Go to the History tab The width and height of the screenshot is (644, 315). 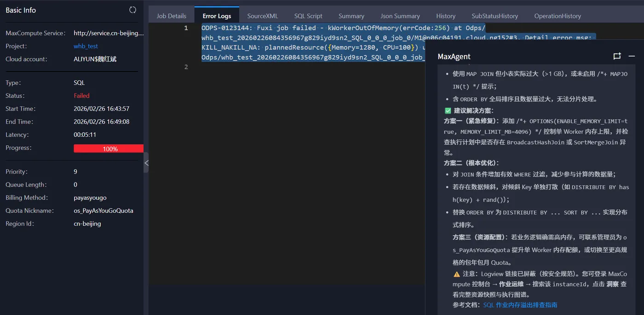coord(446,16)
